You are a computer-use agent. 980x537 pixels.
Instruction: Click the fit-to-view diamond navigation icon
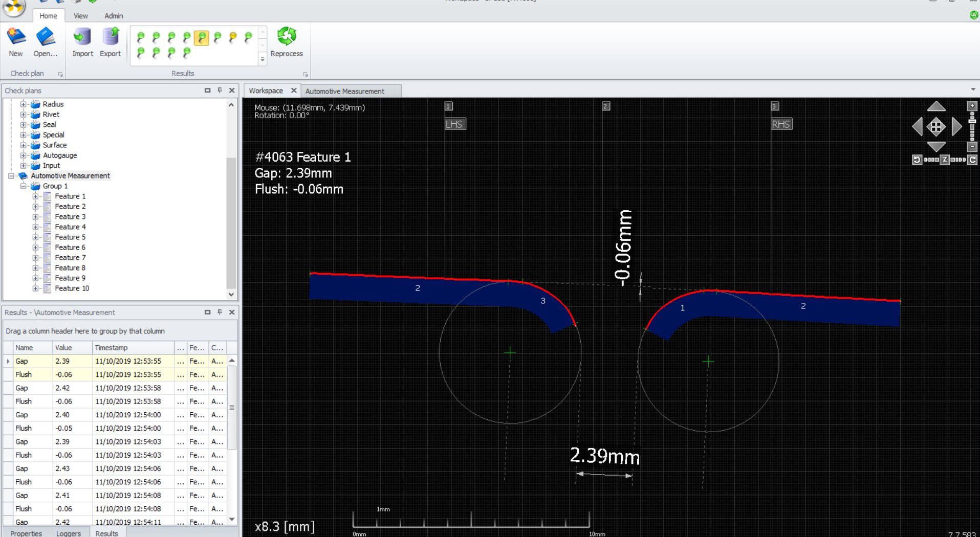point(936,126)
